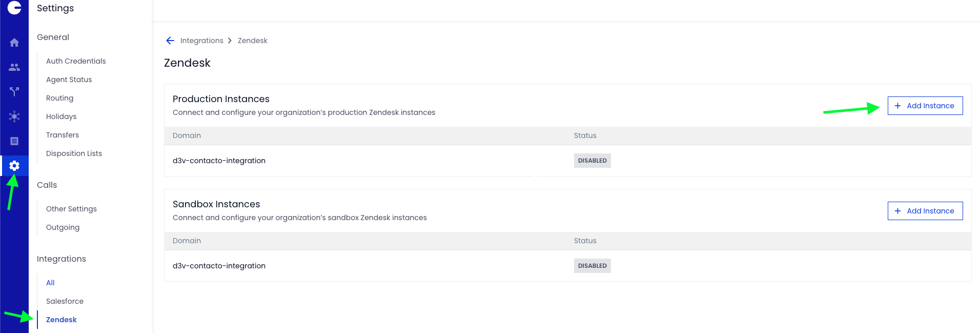Select Zendesk in the Integrations menu
The width and height of the screenshot is (980, 333).
62,320
